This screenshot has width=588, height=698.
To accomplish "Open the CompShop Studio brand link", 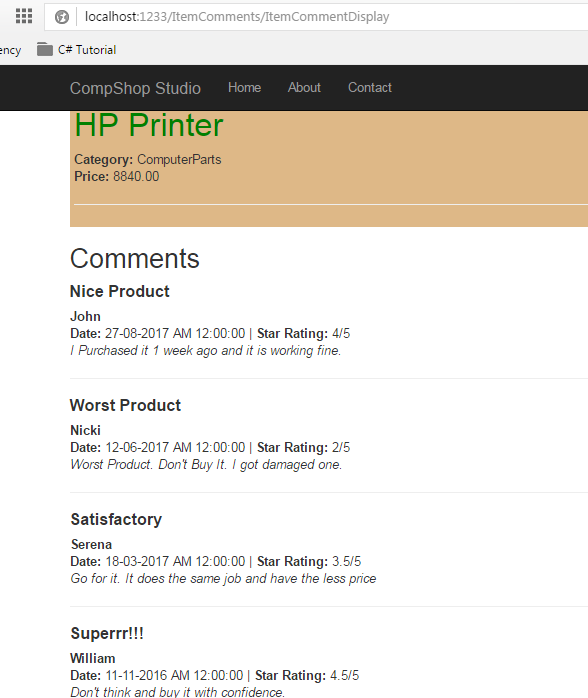I will (135, 88).
